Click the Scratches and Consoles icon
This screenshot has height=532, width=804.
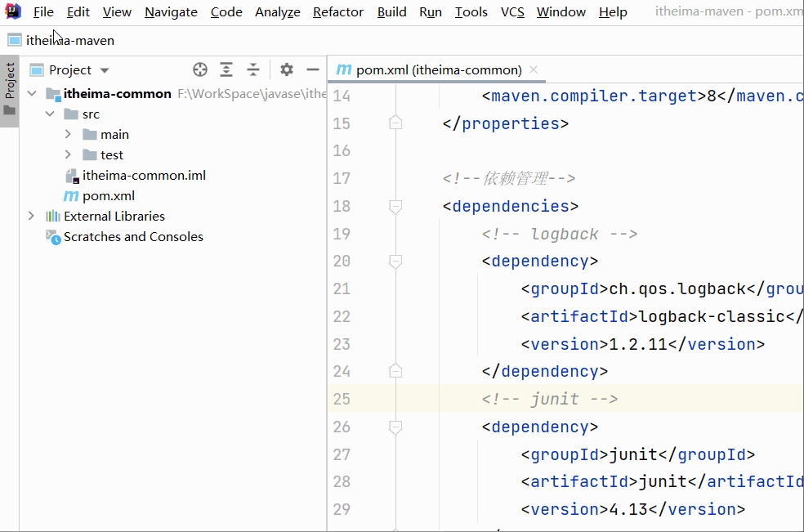click(53, 237)
